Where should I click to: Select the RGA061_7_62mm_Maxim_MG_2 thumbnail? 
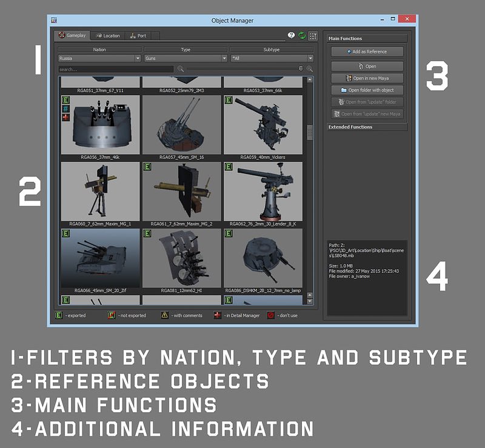[181, 191]
